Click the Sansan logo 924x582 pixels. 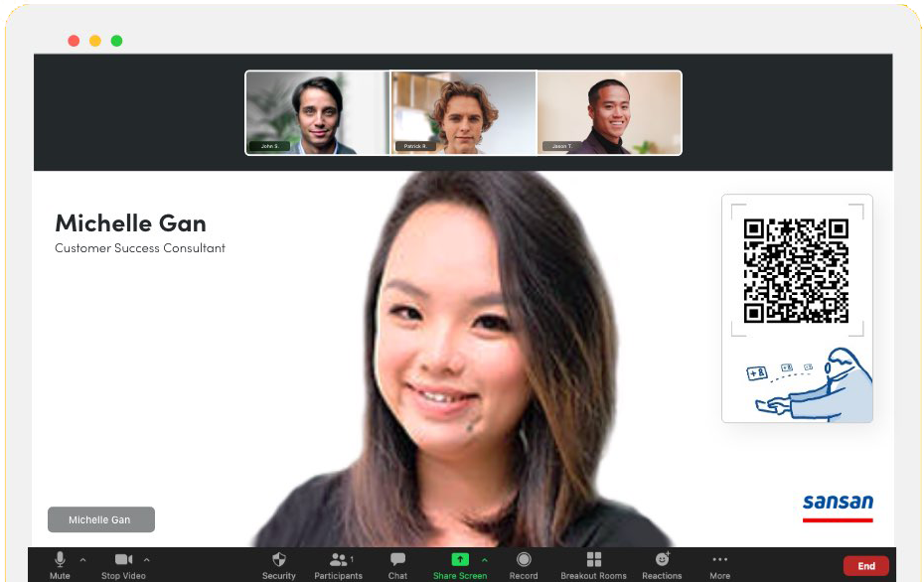(838, 507)
